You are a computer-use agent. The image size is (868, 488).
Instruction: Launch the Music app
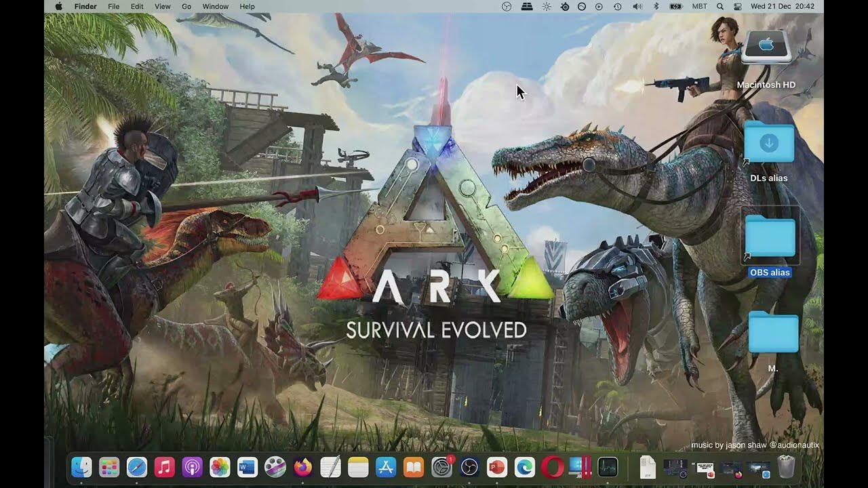coord(164,467)
